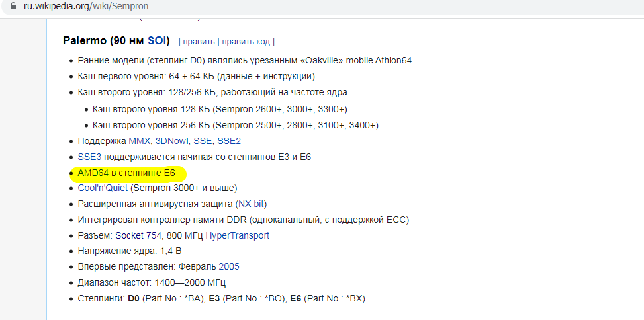Screen dimensions: 644x320
Task: Open the SSE2 link
Action: click(229, 141)
